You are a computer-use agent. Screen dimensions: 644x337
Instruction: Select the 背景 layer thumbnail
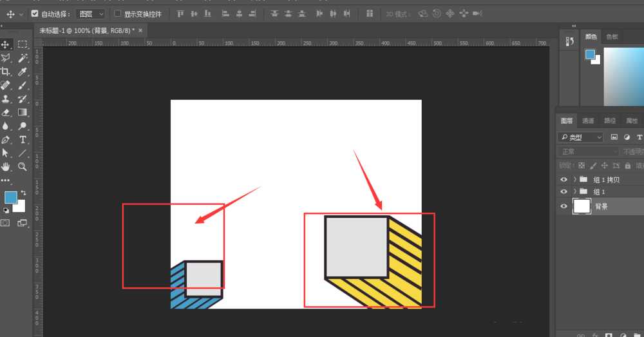[582, 206]
